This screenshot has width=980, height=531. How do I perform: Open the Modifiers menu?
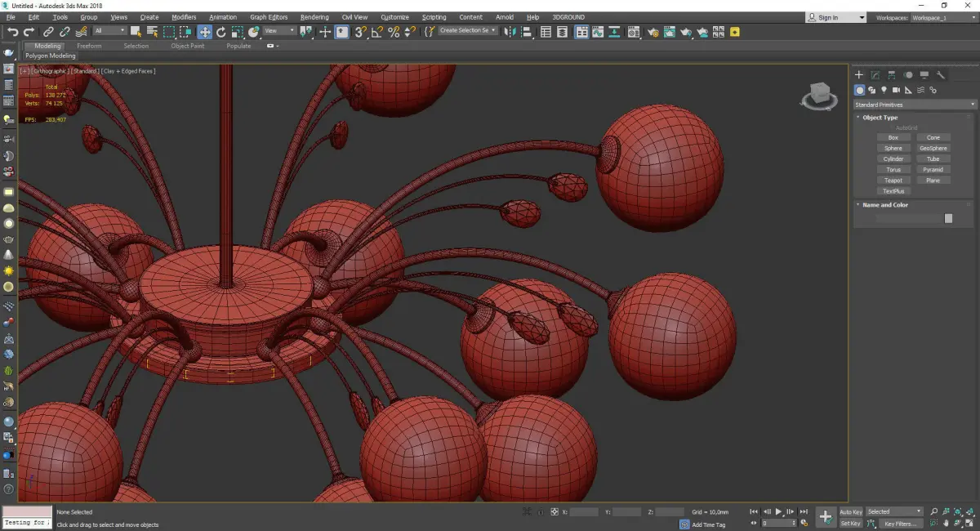coord(184,17)
